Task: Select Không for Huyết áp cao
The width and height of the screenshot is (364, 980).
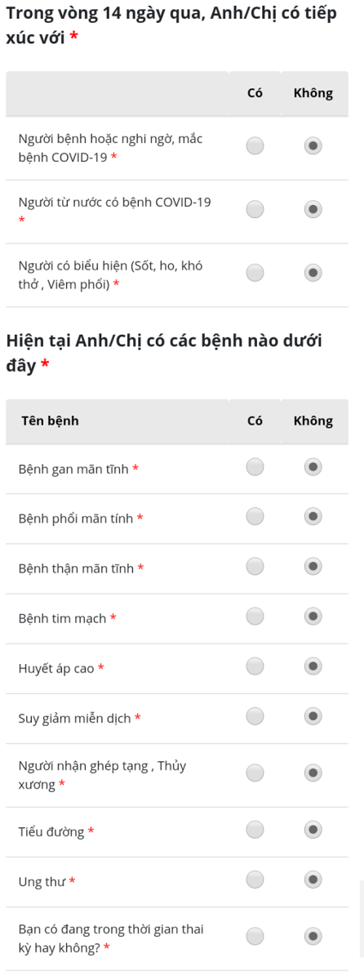Action: (313, 666)
